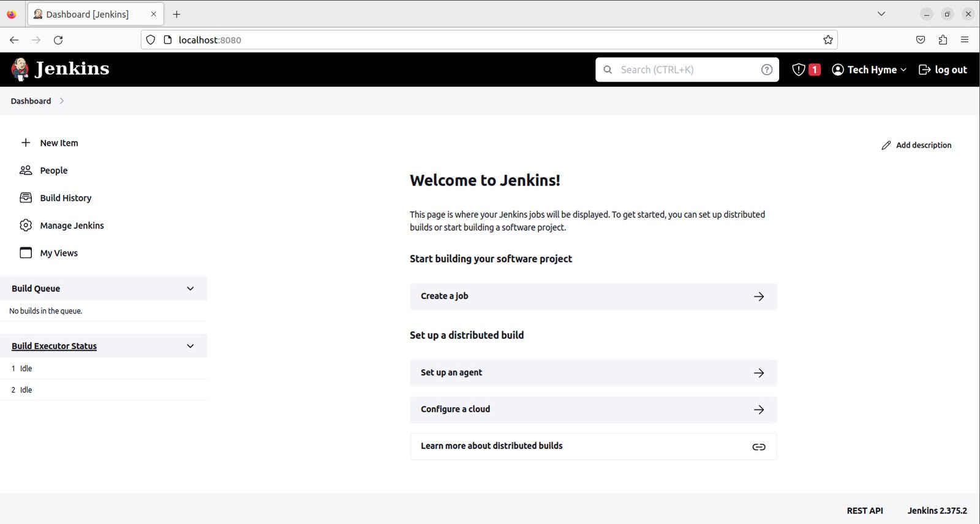Open the REST API footer link
The height and width of the screenshot is (524, 980).
[x=865, y=511]
